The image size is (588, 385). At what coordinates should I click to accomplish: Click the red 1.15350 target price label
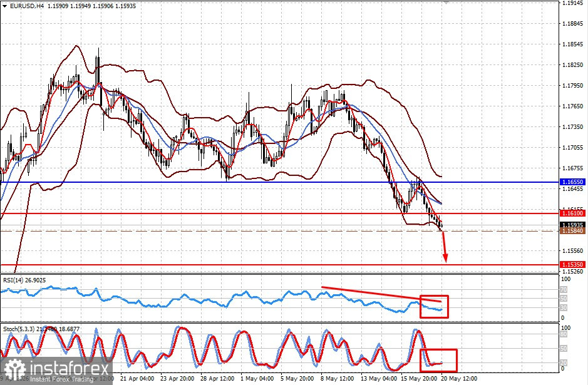572,265
